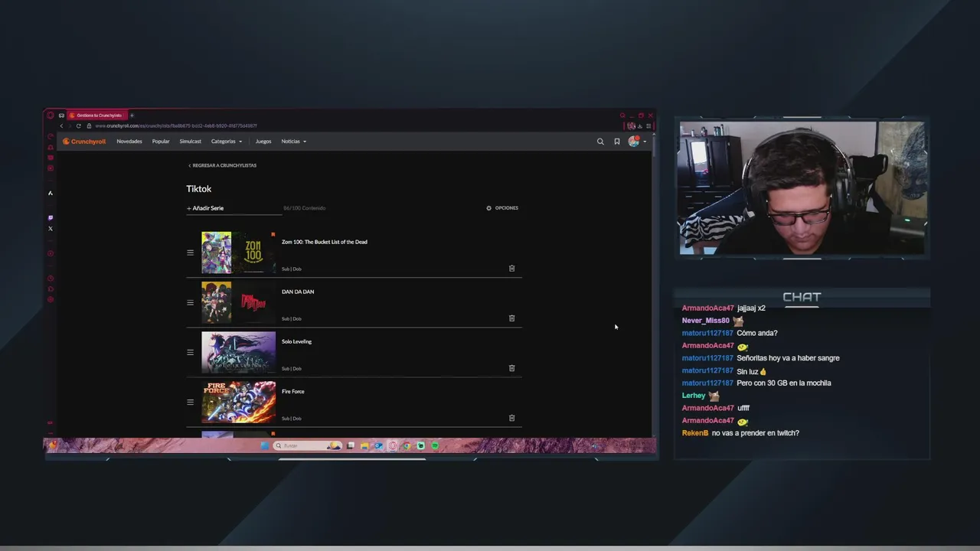Open the browser downloads icon

(640, 126)
